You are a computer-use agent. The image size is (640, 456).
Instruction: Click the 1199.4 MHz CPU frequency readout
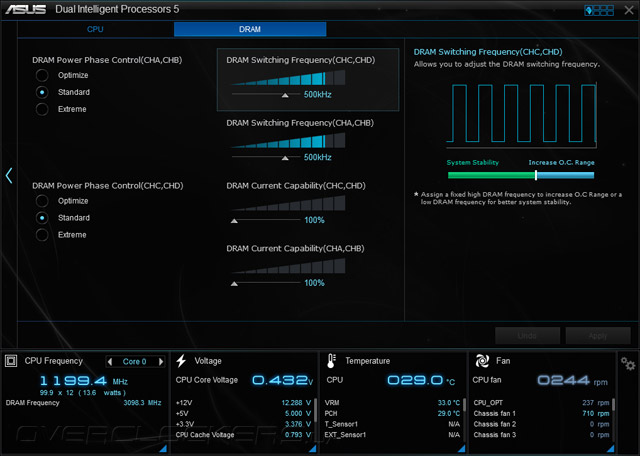tap(84, 381)
